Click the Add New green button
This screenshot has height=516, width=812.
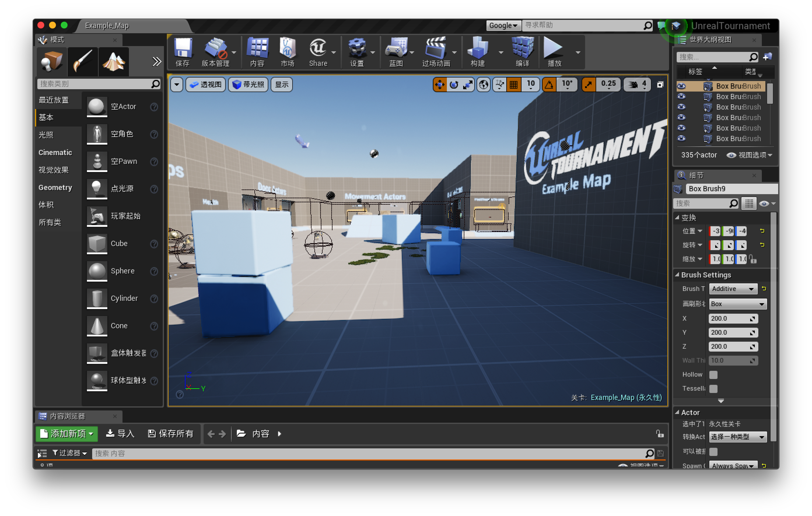(66, 434)
